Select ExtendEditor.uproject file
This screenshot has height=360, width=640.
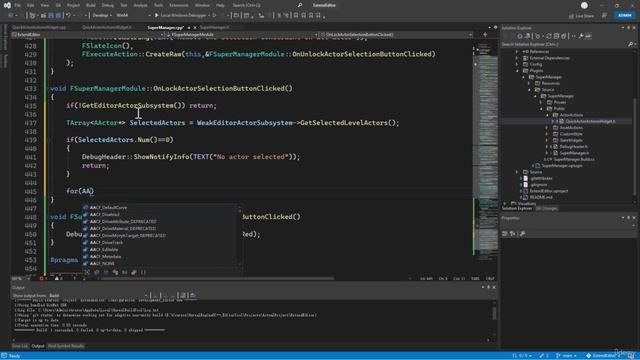pos(549,191)
